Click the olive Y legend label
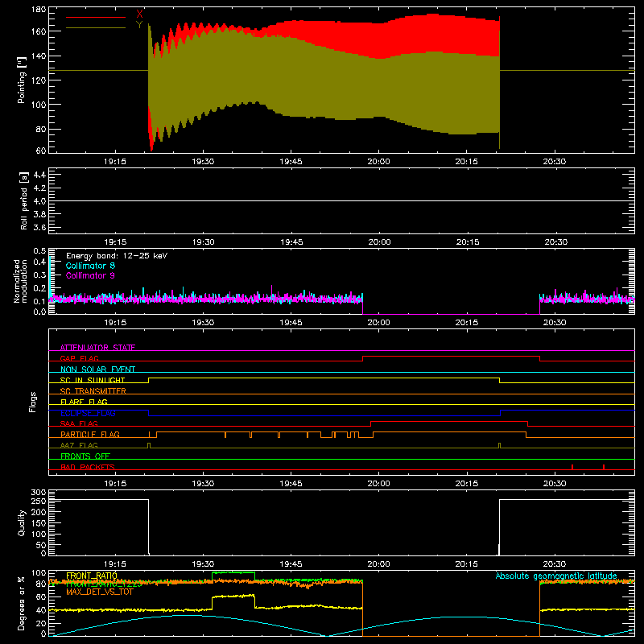The width and height of the screenshot is (644, 644). 139,25
